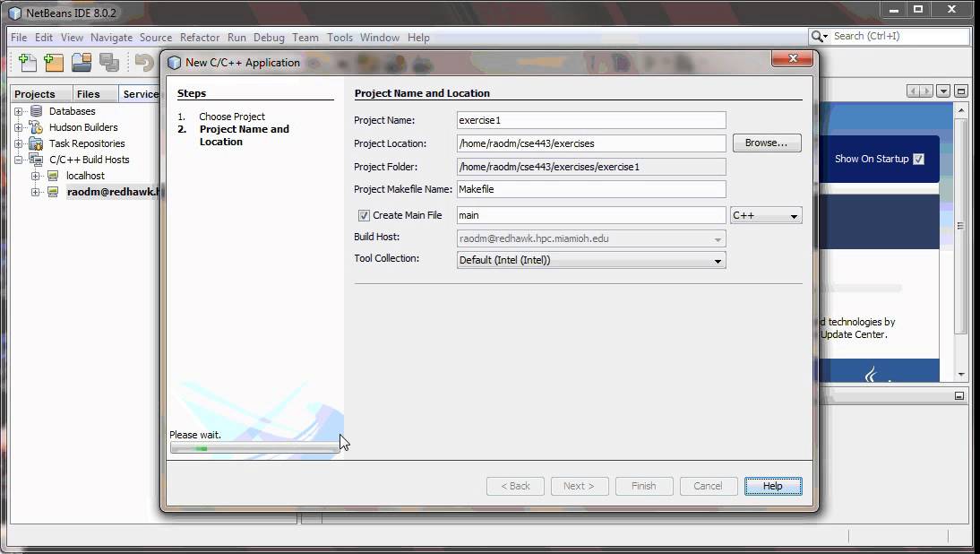The width and height of the screenshot is (980, 554).
Task: Open the C++ main file language dropdown
Action: (766, 215)
